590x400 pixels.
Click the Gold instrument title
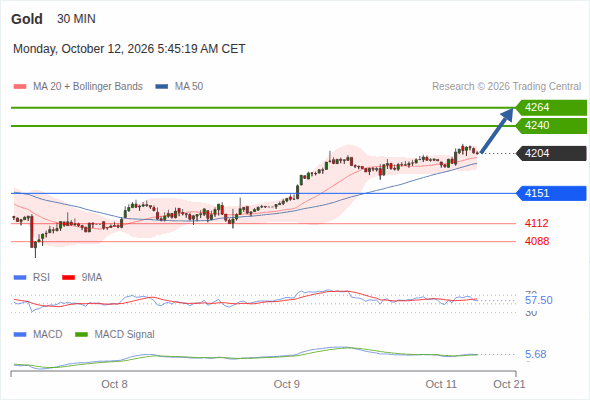(x=27, y=19)
